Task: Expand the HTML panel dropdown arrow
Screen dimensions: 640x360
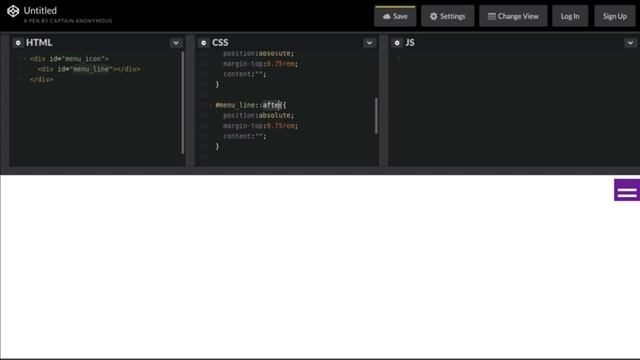Action: (176, 42)
